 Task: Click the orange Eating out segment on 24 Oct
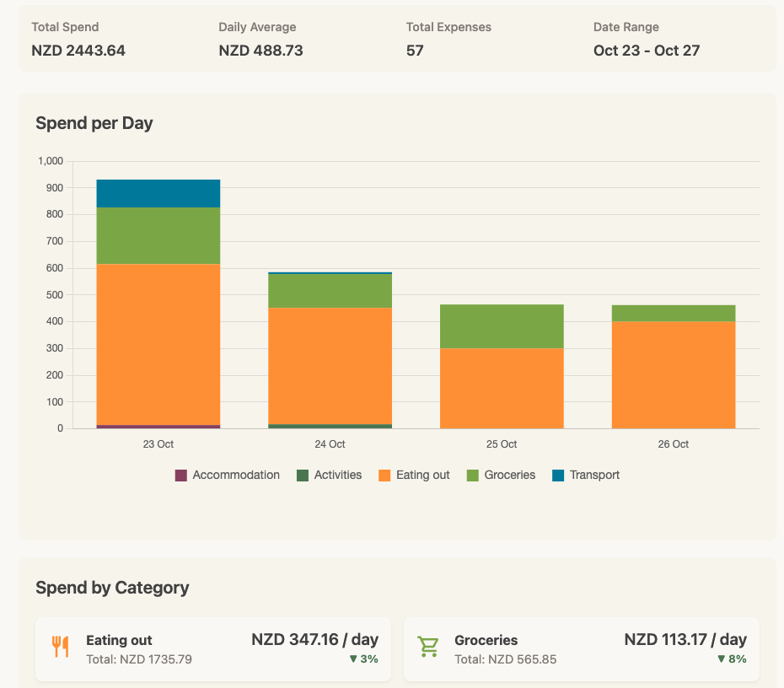[x=330, y=365]
